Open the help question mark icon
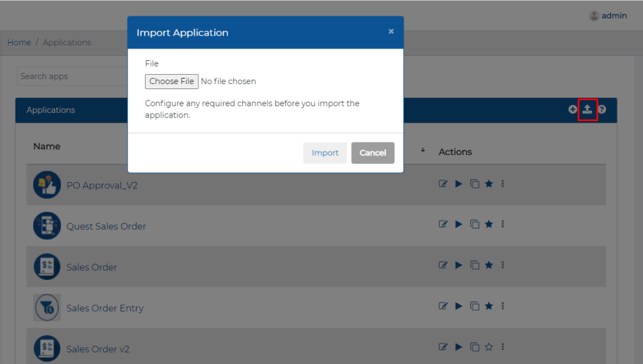The height and width of the screenshot is (364, 643). coord(602,109)
